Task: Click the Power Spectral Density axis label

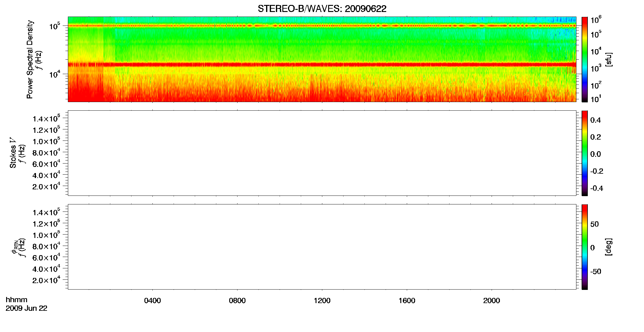Action: coord(29,59)
